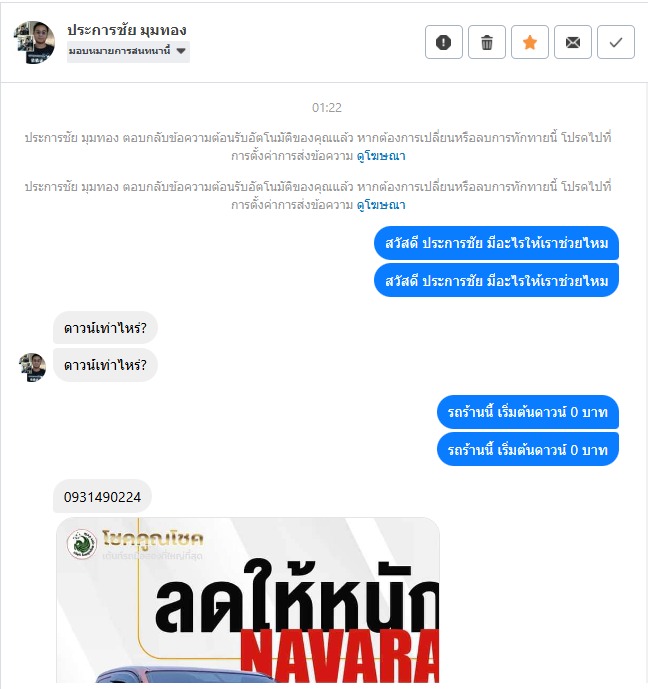Open the NAVARA promotion image attachment
This screenshot has height=689, width=648.
248,600
